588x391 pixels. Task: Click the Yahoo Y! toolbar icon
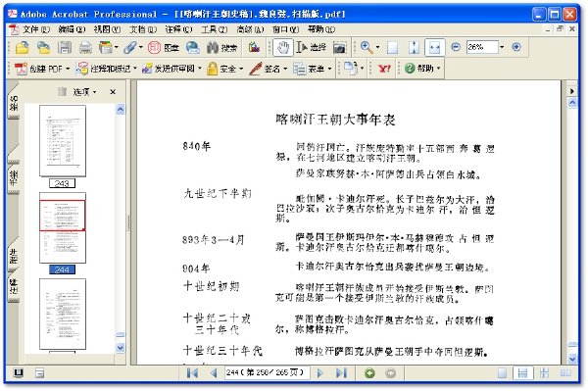384,69
